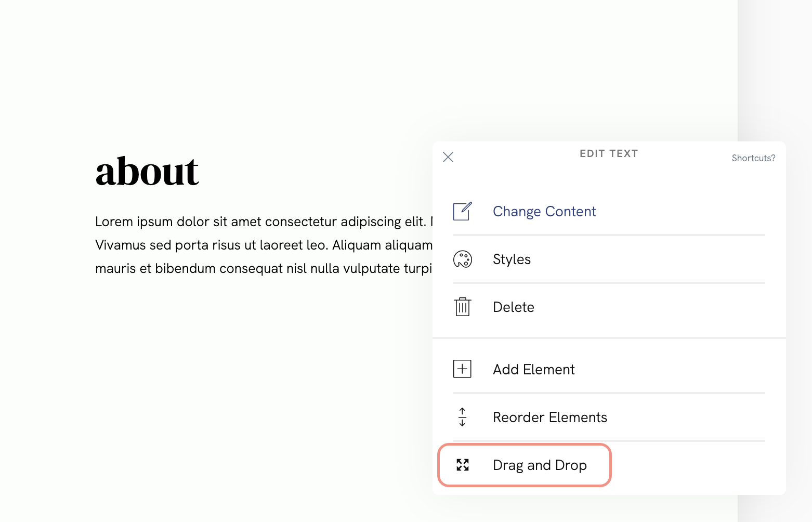Click the Delete row in the panel
The width and height of the screenshot is (812, 522).
coord(572,307)
